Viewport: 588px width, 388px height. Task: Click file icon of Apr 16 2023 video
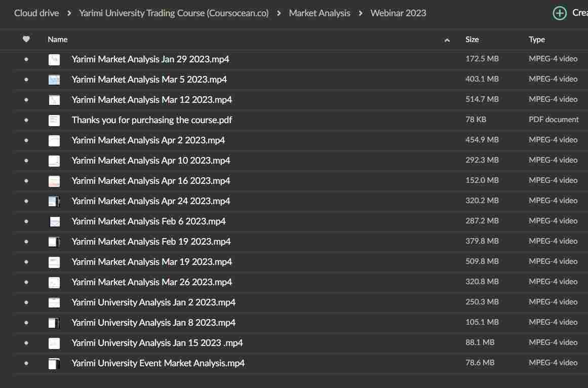54,181
